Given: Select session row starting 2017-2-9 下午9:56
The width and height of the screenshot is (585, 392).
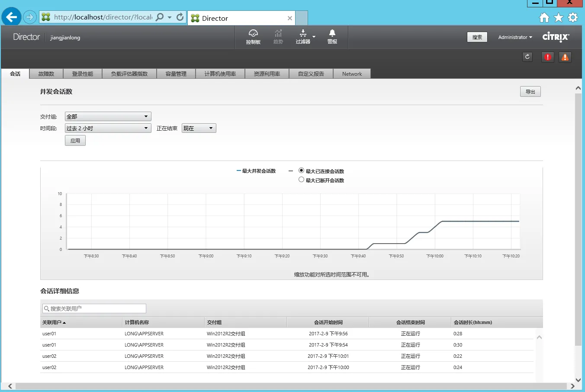Looking at the screenshot, I should pos(287,334).
